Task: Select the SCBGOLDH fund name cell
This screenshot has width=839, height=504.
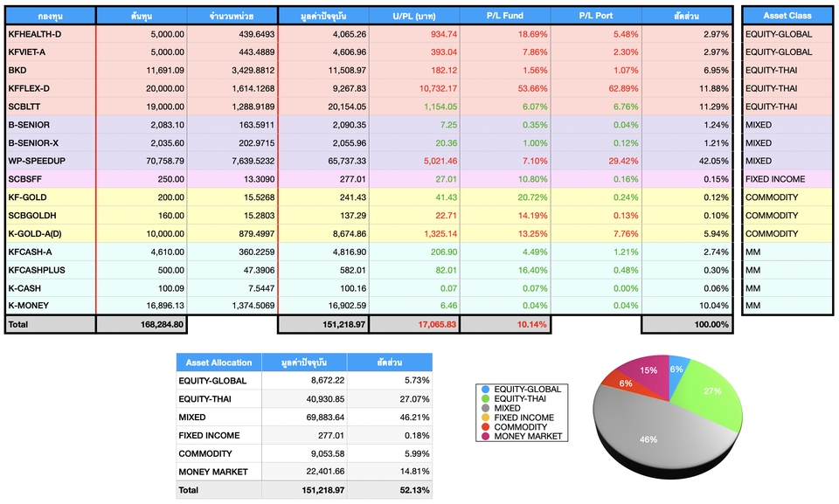Action: (51, 216)
